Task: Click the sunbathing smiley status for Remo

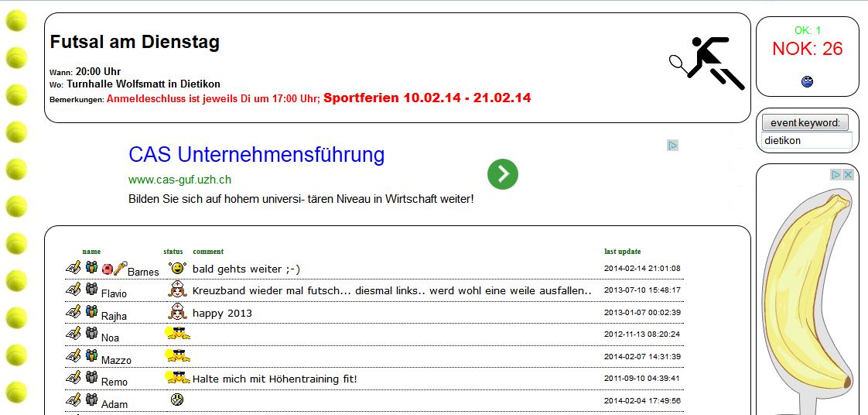Action: [x=178, y=377]
